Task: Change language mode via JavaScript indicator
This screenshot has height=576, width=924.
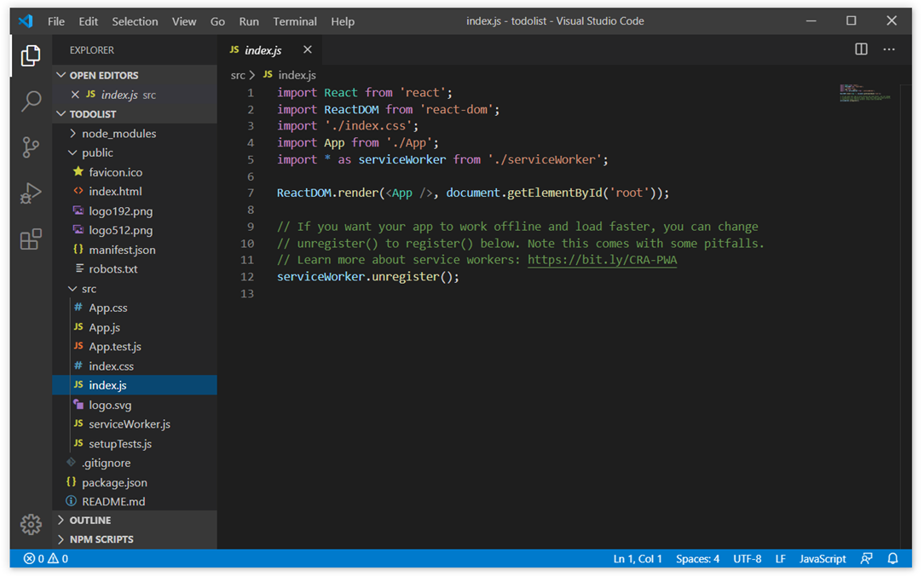Action: 823,558
